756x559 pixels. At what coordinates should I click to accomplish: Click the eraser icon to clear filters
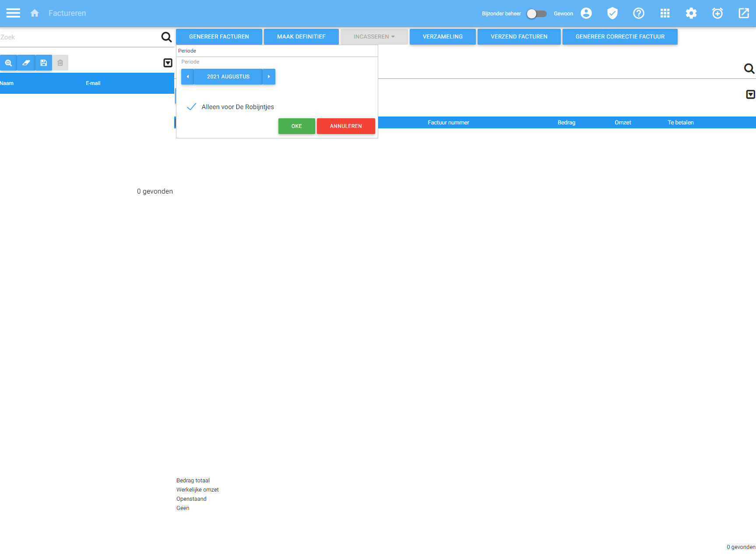pyautogui.click(x=26, y=62)
